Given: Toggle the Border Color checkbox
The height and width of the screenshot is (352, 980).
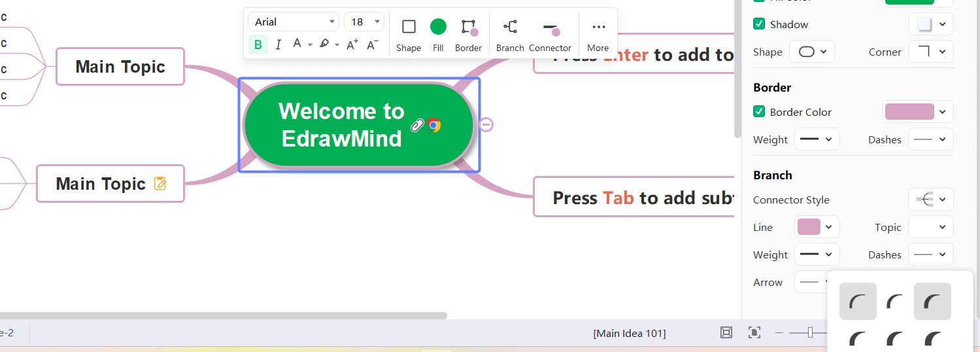Looking at the screenshot, I should [759, 112].
